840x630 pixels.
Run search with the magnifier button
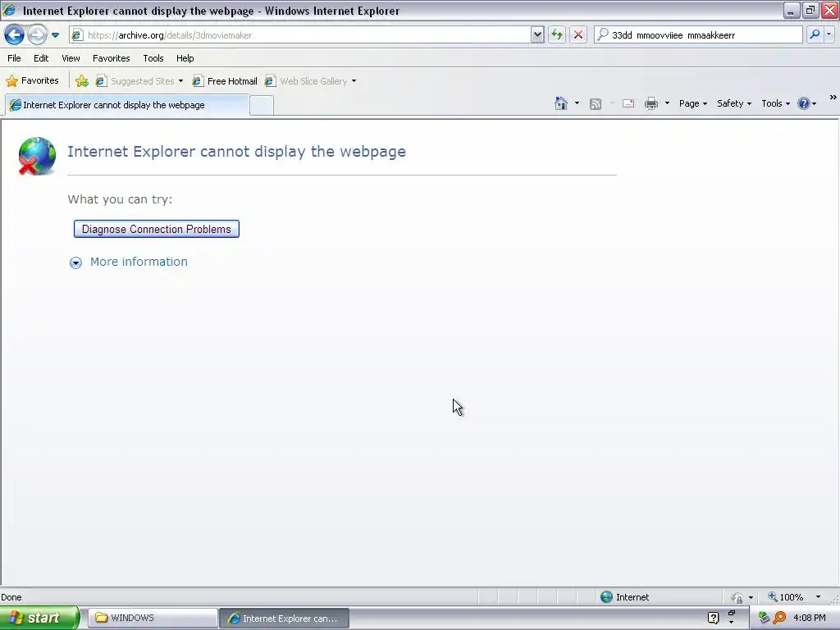click(x=815, y=34)
